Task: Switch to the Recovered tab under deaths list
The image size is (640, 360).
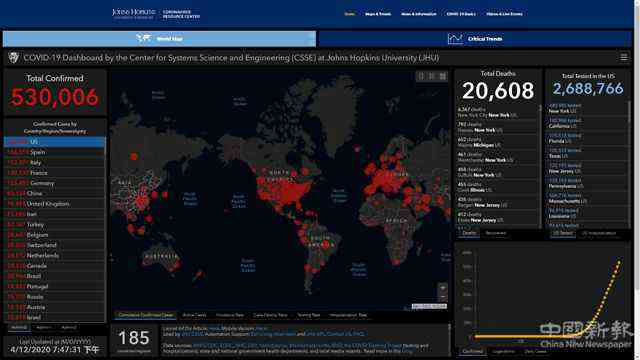Action: coord(496,233)
